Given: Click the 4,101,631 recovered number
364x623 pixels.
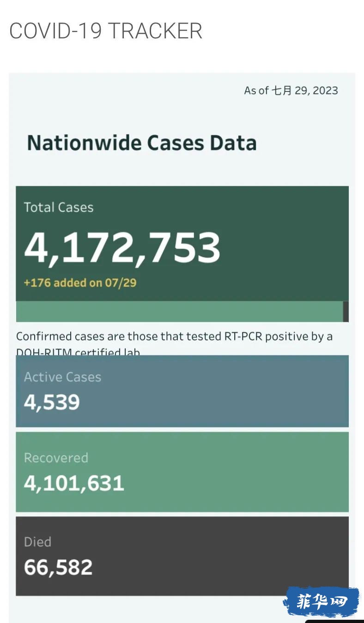Looking at the screenshot, I should click(74, 483).
